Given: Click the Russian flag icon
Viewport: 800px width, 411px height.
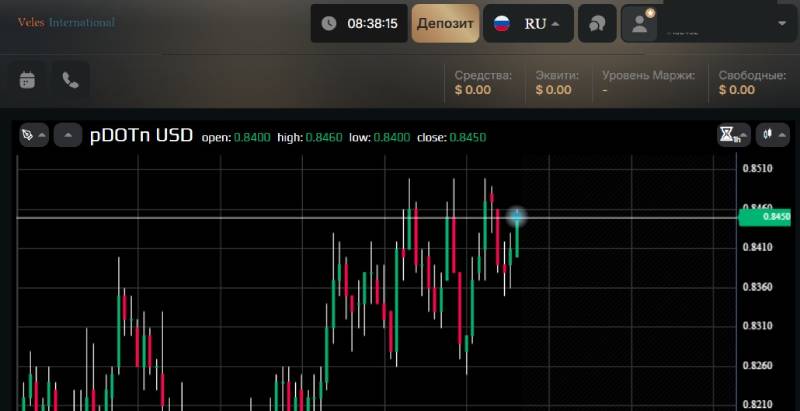Looking at the screenshot, I should (502, 23).
